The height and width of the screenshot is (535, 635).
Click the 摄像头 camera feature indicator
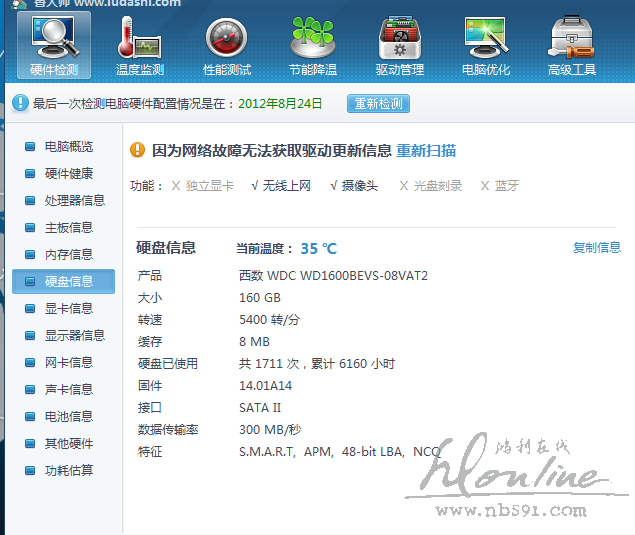point(354,186)
